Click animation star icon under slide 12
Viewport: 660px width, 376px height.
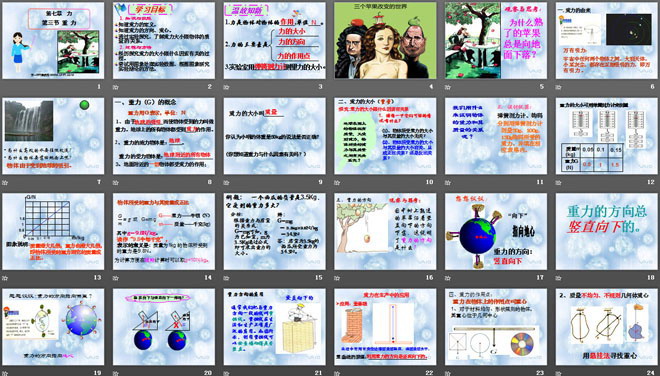[x=559, y=183]
